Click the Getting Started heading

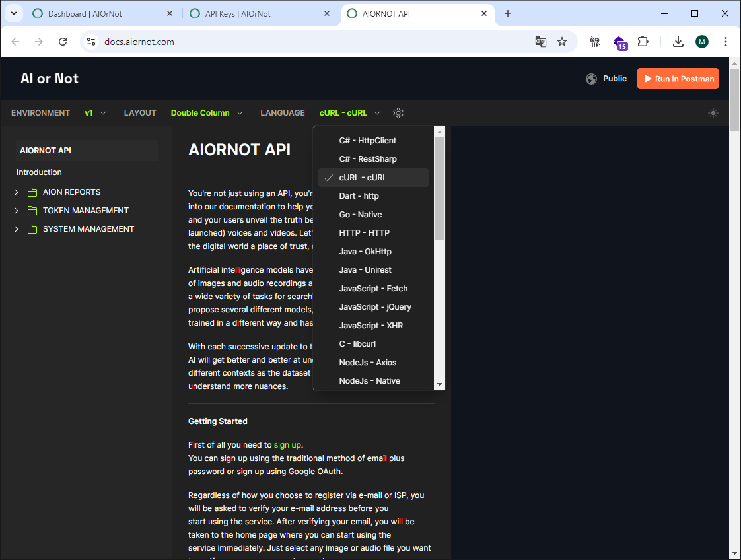(218, 421)
